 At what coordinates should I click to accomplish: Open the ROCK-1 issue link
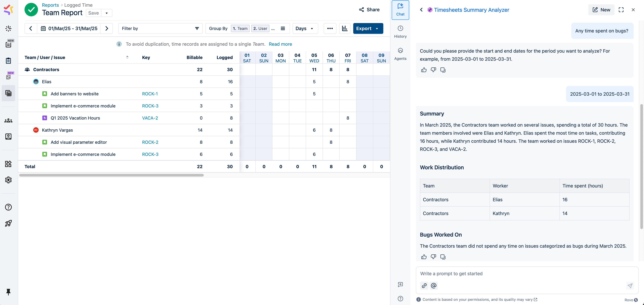coord(150,94)
